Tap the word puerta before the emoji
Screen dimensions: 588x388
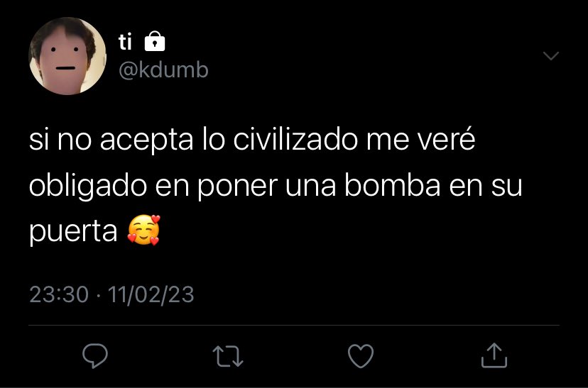click(73, 232)
